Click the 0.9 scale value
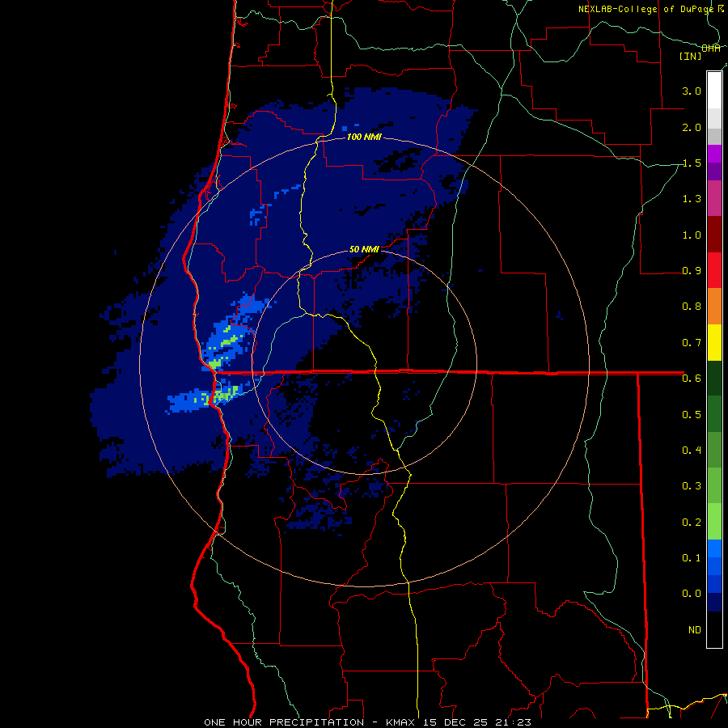Screen dimensions: 728x728 (692, 270)
